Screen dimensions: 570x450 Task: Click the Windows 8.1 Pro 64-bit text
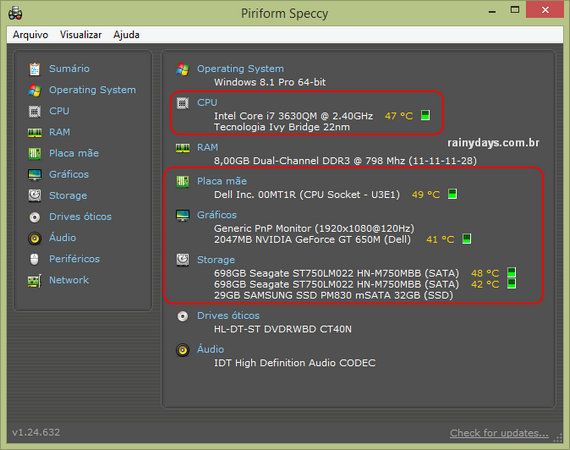tap(270, 82)
